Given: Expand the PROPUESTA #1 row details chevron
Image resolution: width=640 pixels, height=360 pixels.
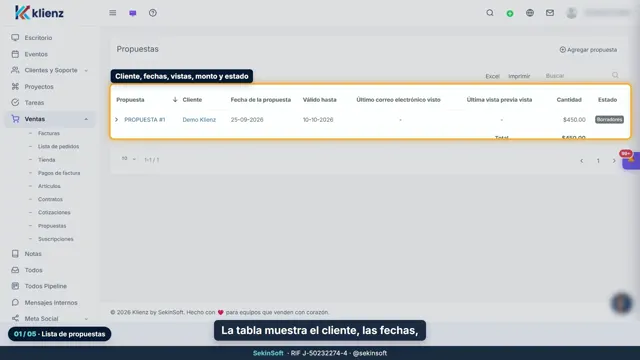Looking at the screenshot, I should click(x=117, y=120).
